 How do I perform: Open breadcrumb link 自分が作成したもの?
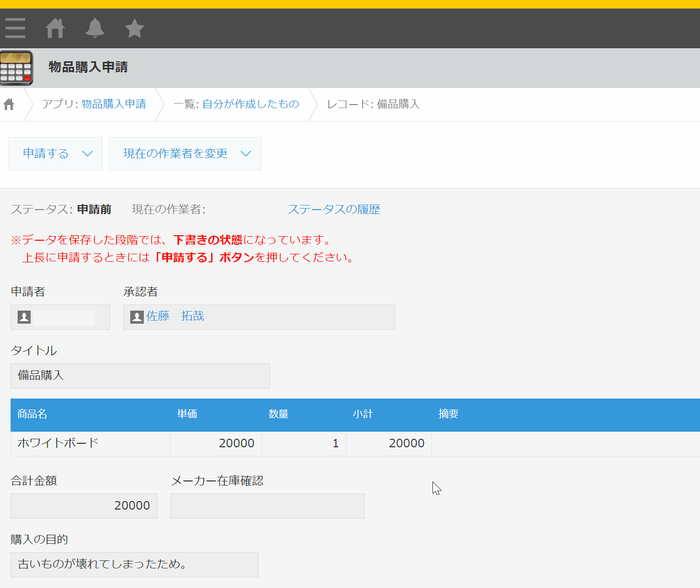[250, 104]
